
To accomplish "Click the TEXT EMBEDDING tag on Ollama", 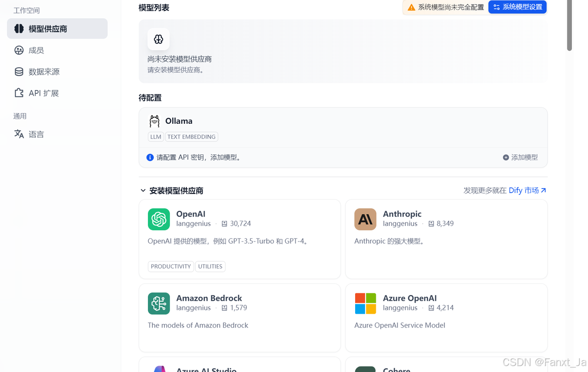I will [x=192, y=137].
